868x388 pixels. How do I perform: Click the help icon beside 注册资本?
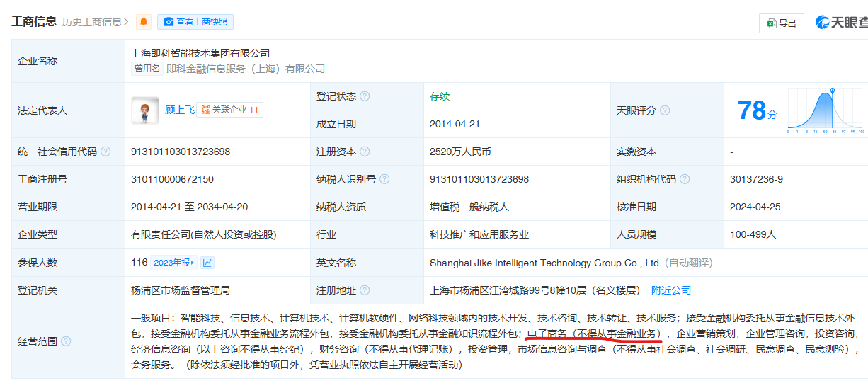coord(365,152)
